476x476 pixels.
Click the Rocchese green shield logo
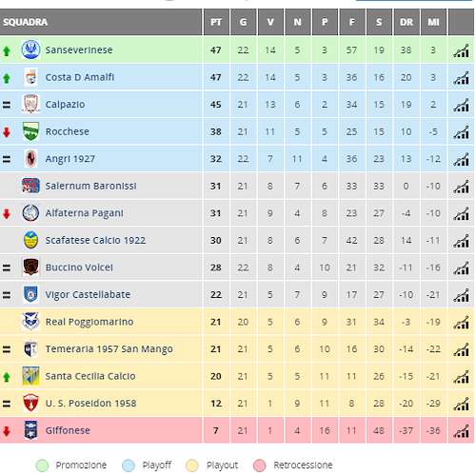(x=30, y=131)
